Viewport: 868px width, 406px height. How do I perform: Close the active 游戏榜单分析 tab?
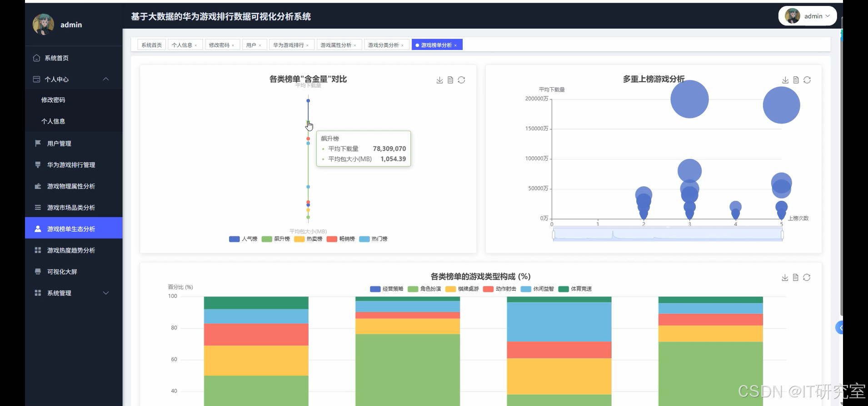tap(455, 45)
